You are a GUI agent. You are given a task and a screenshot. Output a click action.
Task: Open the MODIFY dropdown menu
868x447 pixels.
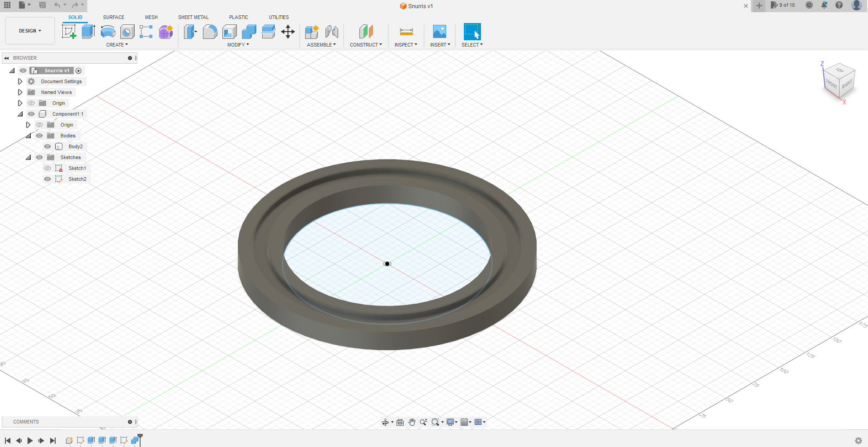(x=238, y=45)
